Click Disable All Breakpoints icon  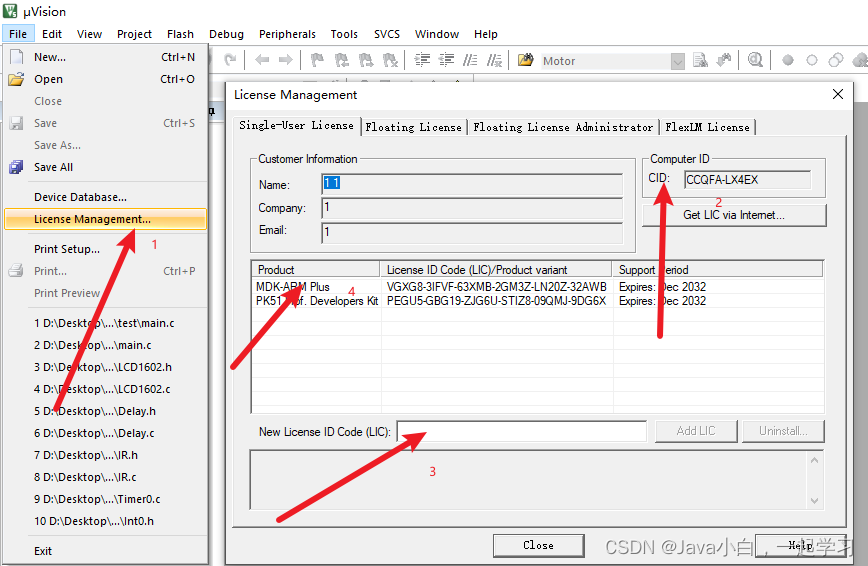point(836,60)
